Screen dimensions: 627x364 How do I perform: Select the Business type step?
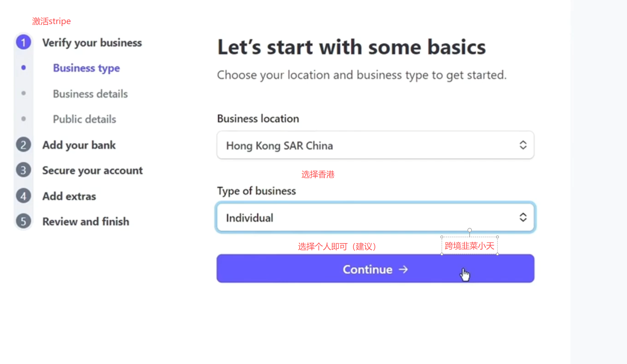[86, 68]
